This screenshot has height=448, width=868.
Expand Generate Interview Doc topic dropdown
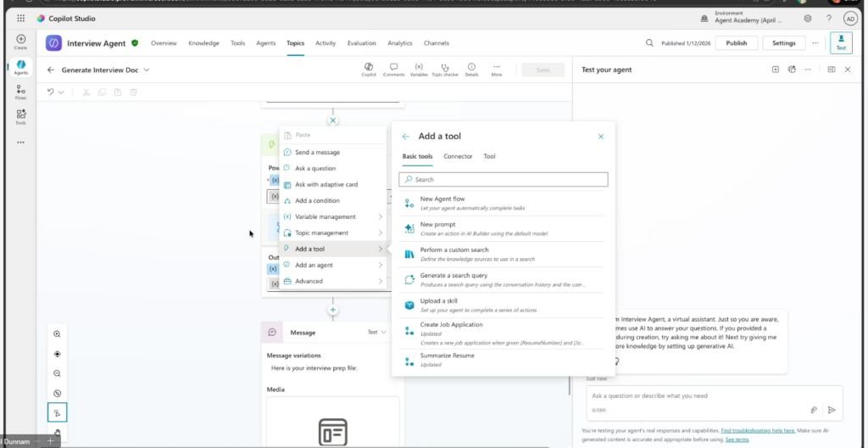tap(147, 70)
